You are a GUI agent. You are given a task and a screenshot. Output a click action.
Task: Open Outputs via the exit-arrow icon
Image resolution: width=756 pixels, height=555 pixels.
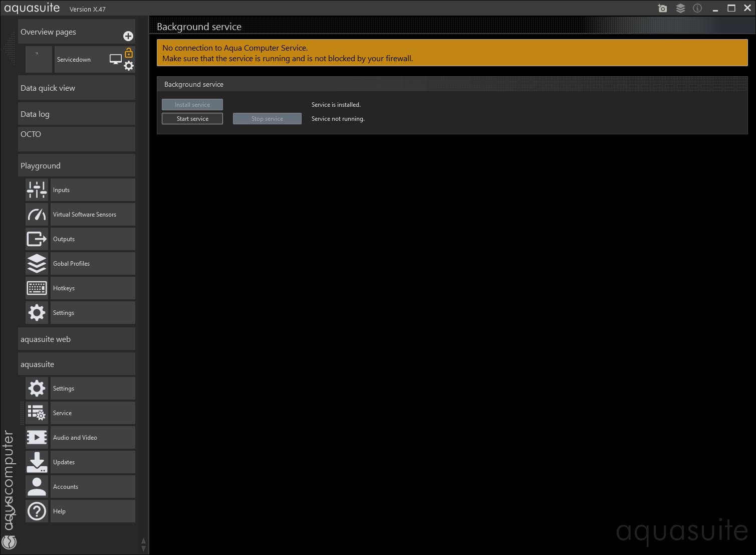click(x=37, y=239)
